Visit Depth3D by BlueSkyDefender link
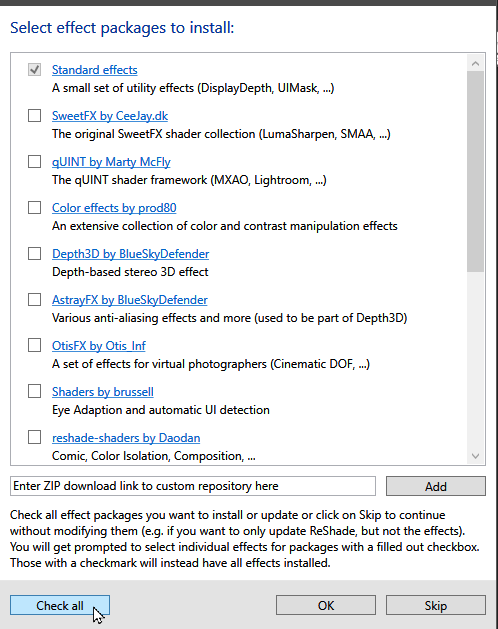Image resolution: width=498 pixels, height=629 pixels. click(130, 254)
